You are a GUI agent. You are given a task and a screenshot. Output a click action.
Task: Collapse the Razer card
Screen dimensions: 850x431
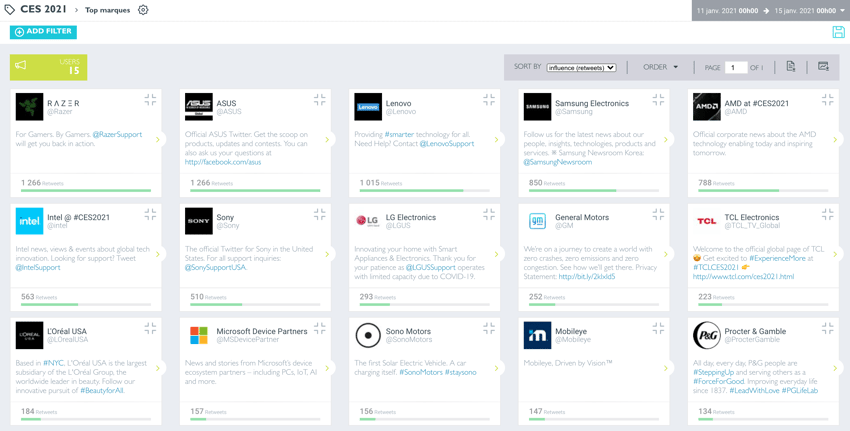(150, 100)
